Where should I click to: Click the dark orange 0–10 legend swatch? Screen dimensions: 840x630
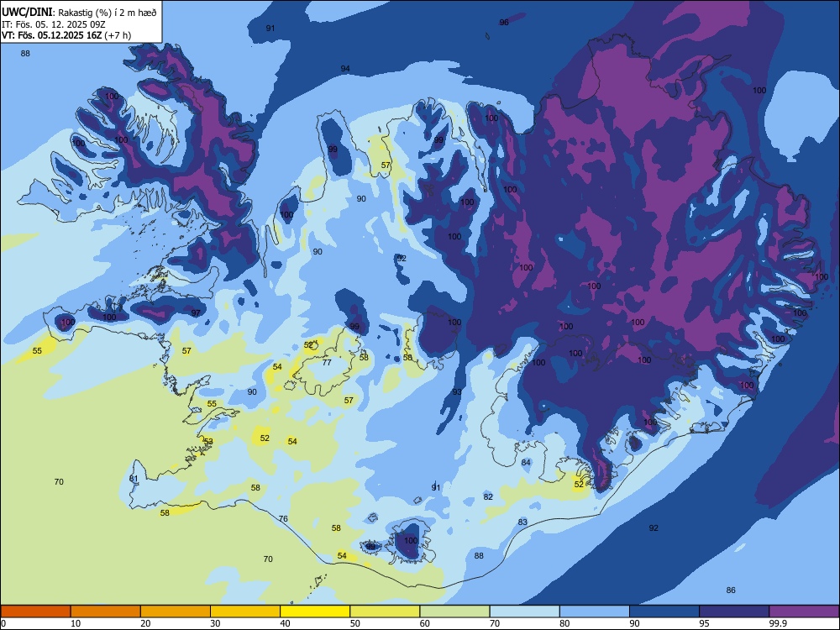click(x=35, y=612)
